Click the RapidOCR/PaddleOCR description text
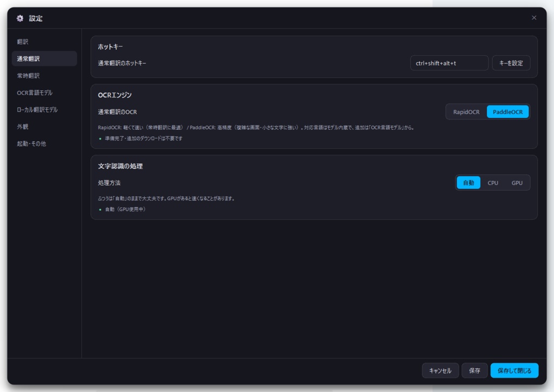Screen dimensions: 554x392 click(x=256, y=128)
